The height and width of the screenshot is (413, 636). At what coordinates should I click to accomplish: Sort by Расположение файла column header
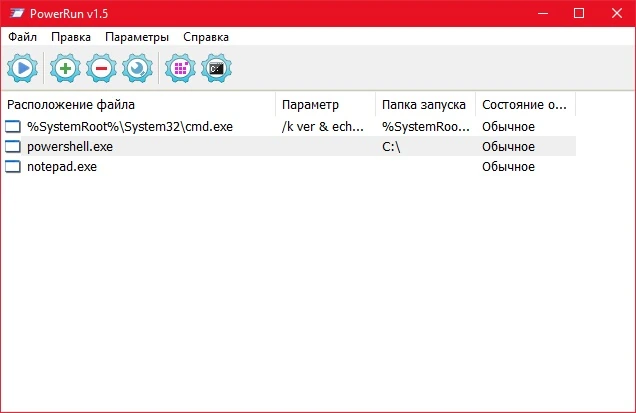click(138, 105)
